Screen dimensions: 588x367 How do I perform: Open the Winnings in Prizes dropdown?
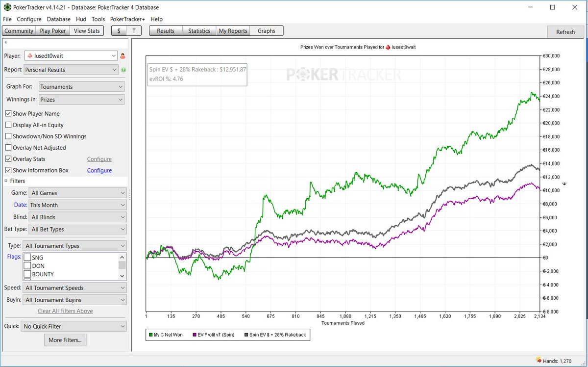(81, 100)
